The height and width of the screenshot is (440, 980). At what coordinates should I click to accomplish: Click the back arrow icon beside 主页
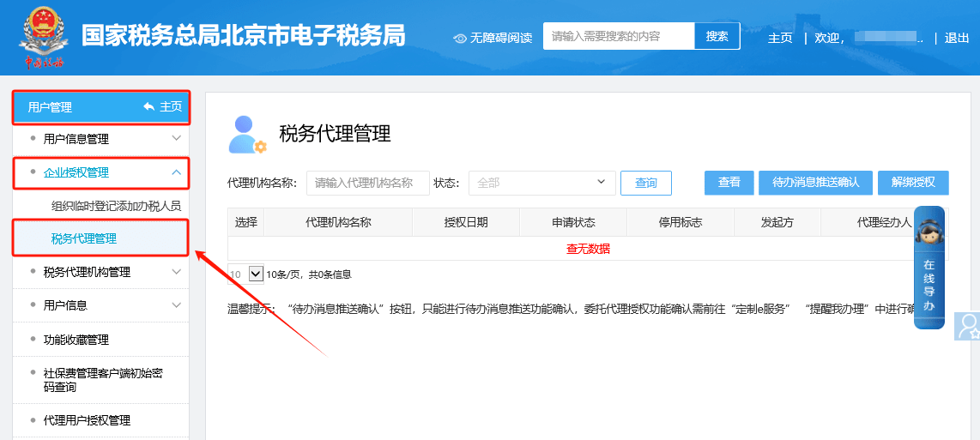[149, 107]
